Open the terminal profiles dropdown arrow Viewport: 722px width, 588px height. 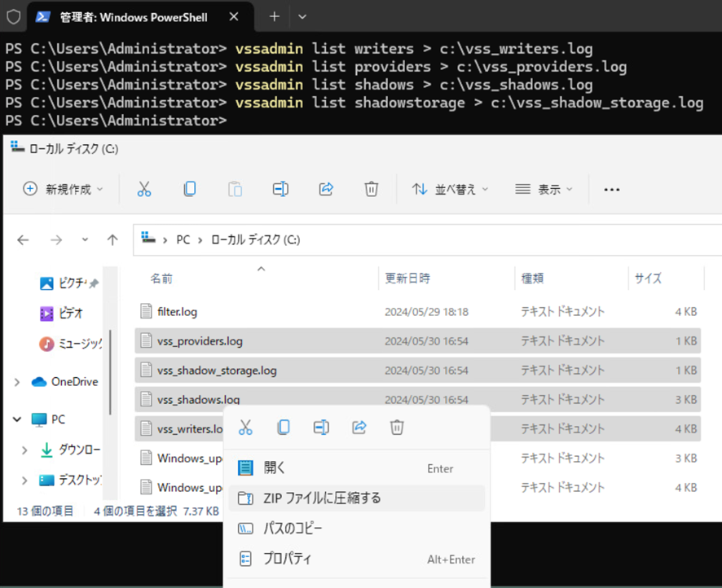point(302,17)
